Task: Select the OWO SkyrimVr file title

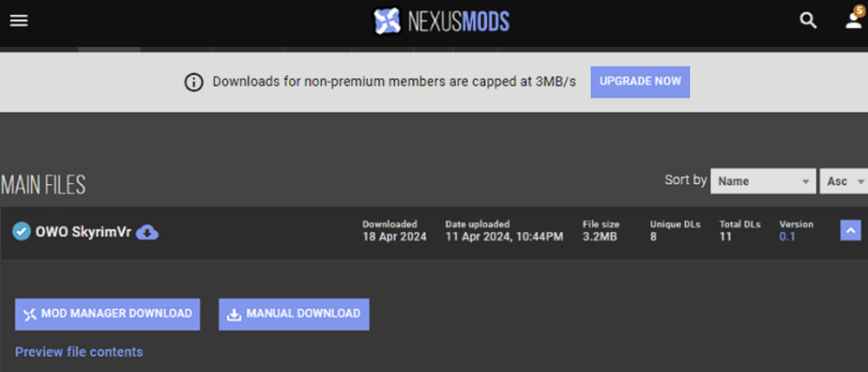Action: click(x=83, y=231)
